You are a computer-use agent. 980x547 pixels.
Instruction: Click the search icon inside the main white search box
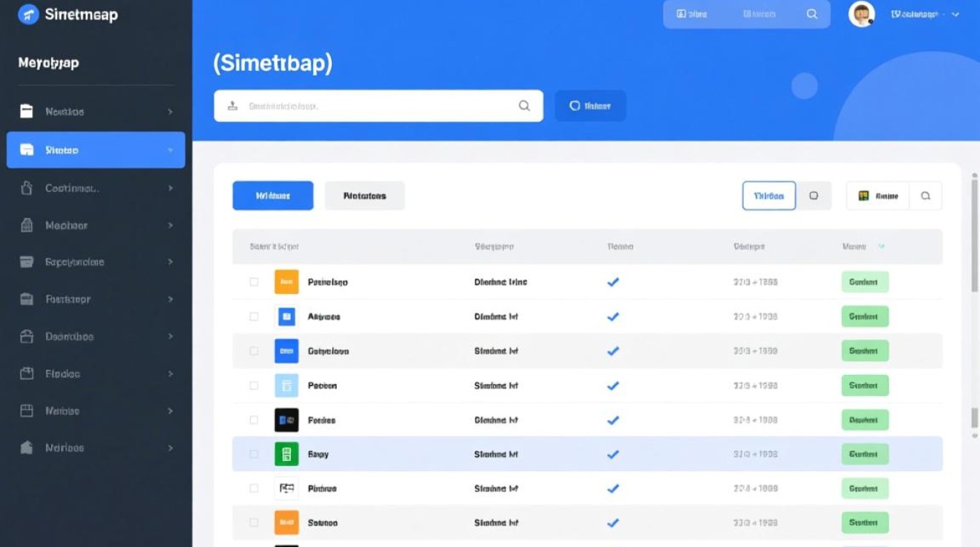(x=524, y=106)
